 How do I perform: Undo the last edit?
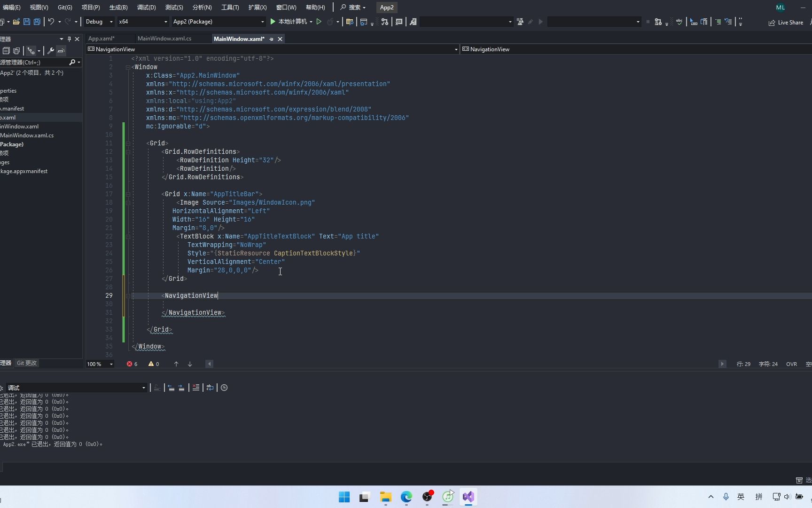[x=51, y=22]
